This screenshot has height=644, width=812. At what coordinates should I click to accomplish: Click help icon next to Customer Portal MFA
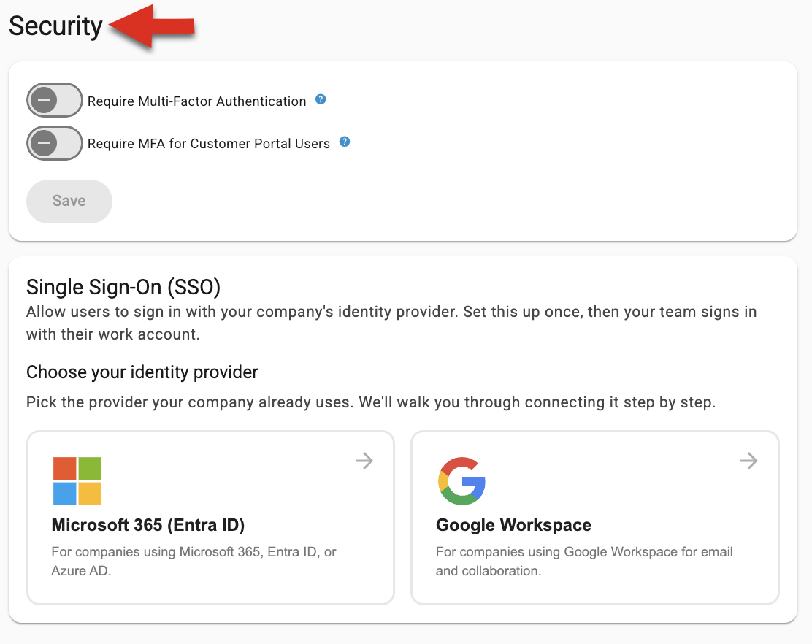tap(345, 142)
